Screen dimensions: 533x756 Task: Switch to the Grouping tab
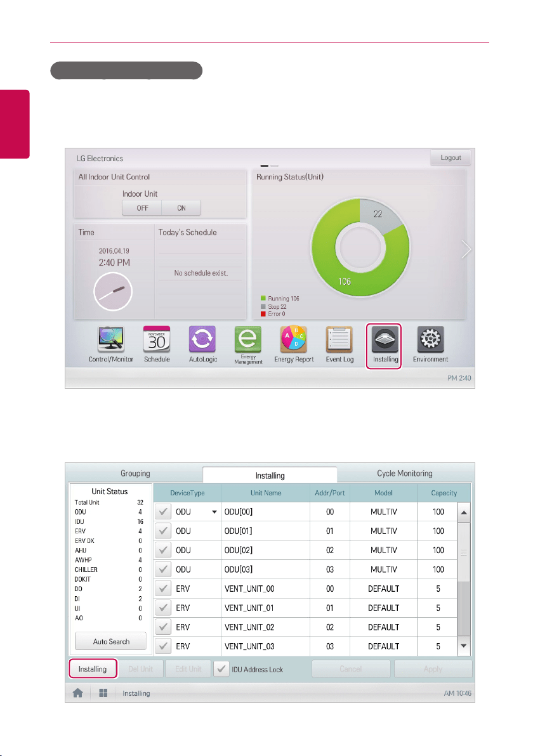coord(135,474)
